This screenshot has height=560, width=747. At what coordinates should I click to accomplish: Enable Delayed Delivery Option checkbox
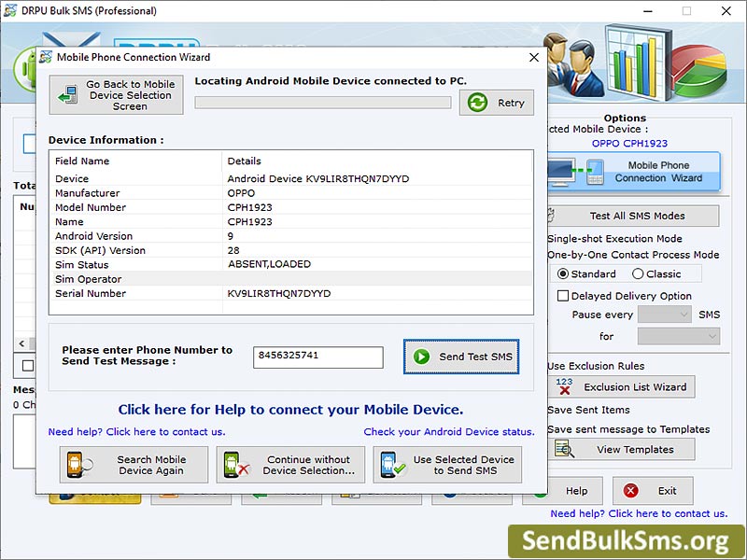(x=563, y=296)
